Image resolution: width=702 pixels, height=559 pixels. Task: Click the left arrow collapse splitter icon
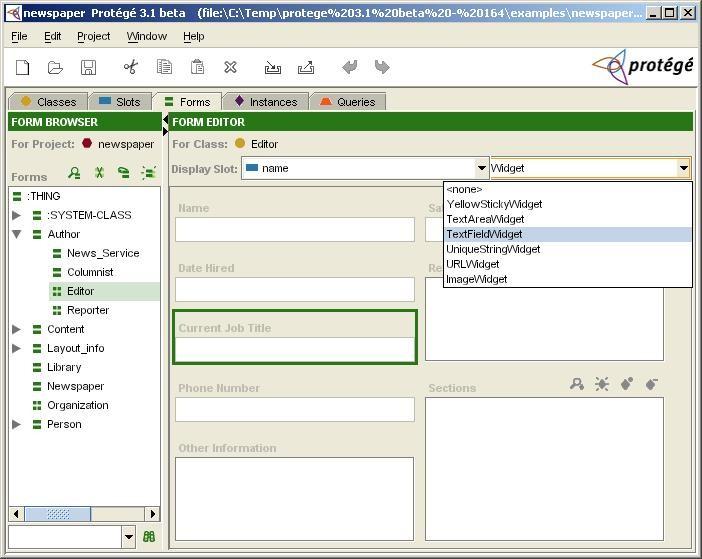pyautogui.click(x=165, y=119)
